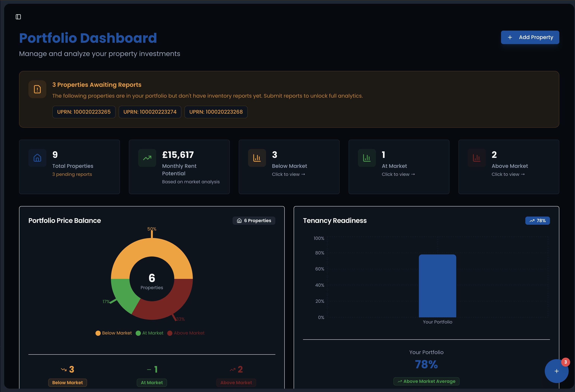This screenshot has height=392, width=575.
Task: Click the Add Property button
Action: pos(530,37)
